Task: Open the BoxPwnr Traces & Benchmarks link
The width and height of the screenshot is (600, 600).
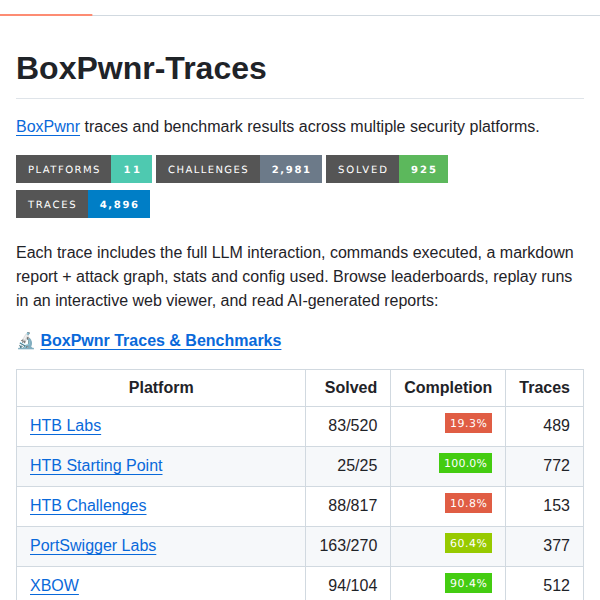Action: click(x=161, y=341)
